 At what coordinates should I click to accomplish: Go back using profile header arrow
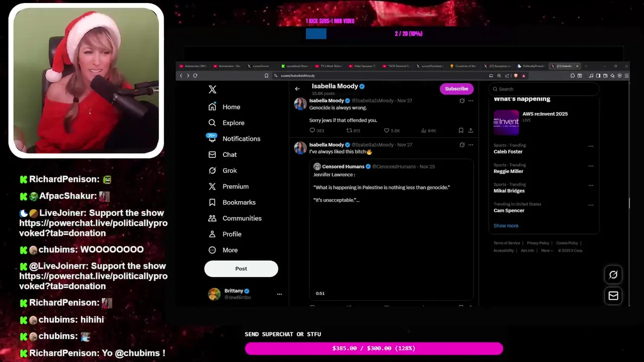coord(297,89)
